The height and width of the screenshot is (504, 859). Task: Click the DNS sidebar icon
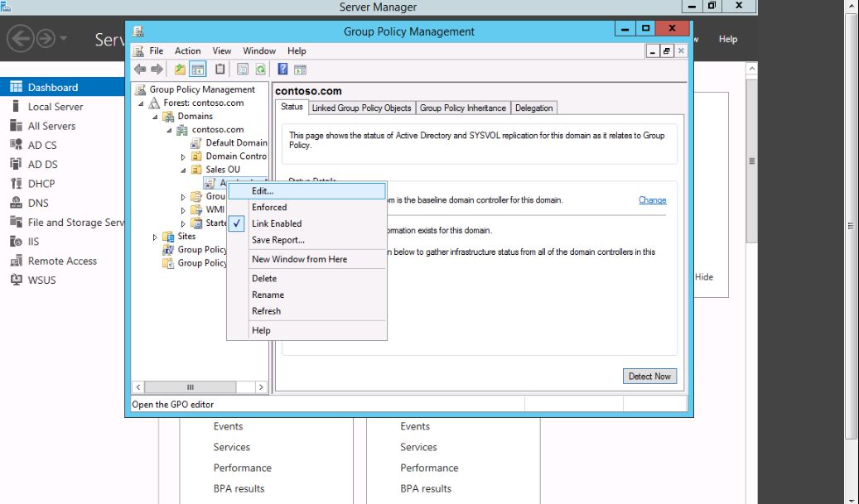pyautogui.click(x=16, y=203)
